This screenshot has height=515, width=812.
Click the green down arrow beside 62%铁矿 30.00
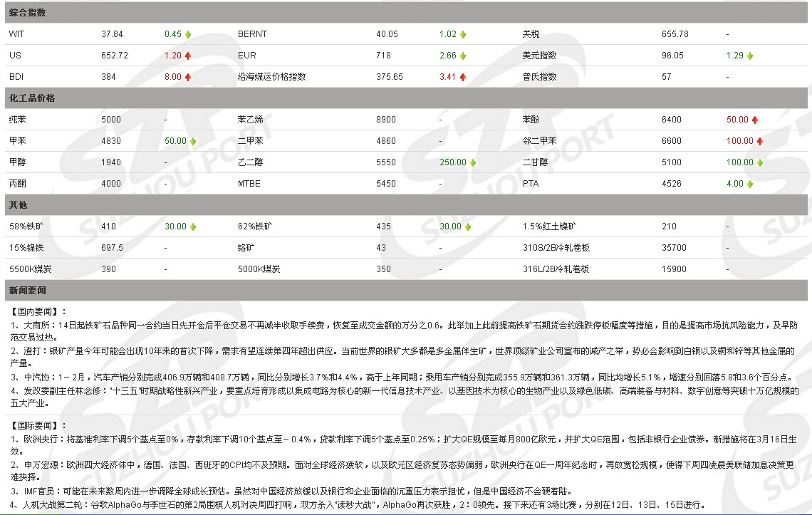pyautogui.click(x=468, y=227)
